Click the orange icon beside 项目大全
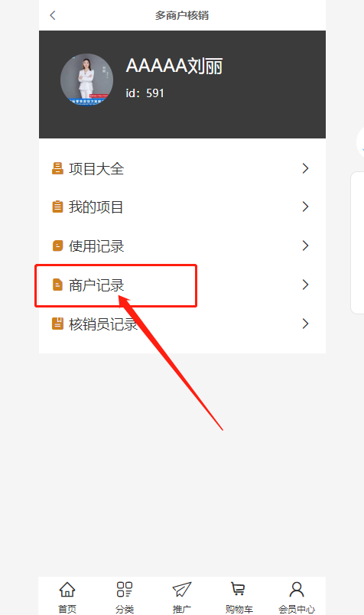Viewport: 364px width, 615px height. (x=57, y=168)
